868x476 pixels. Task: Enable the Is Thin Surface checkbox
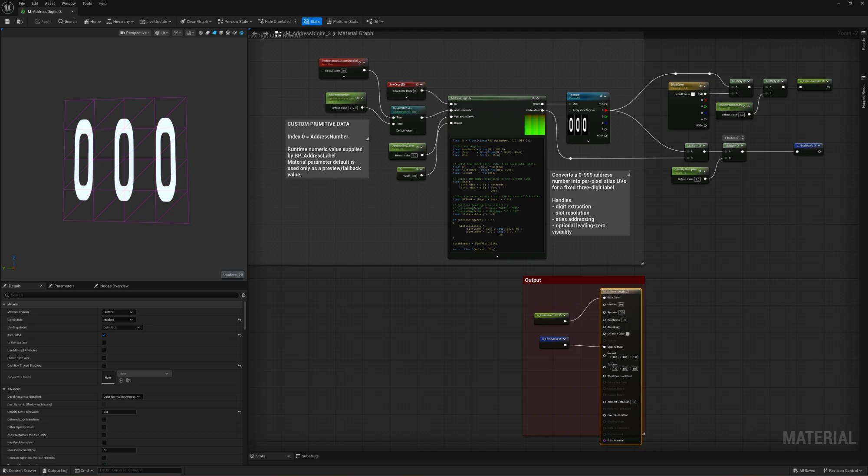click(104, 343)
